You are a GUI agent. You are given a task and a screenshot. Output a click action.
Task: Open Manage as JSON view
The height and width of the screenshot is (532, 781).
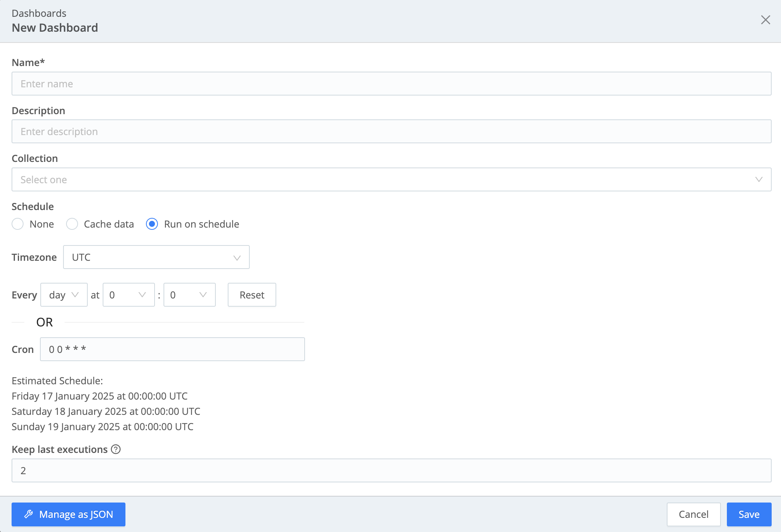(68, 514)
